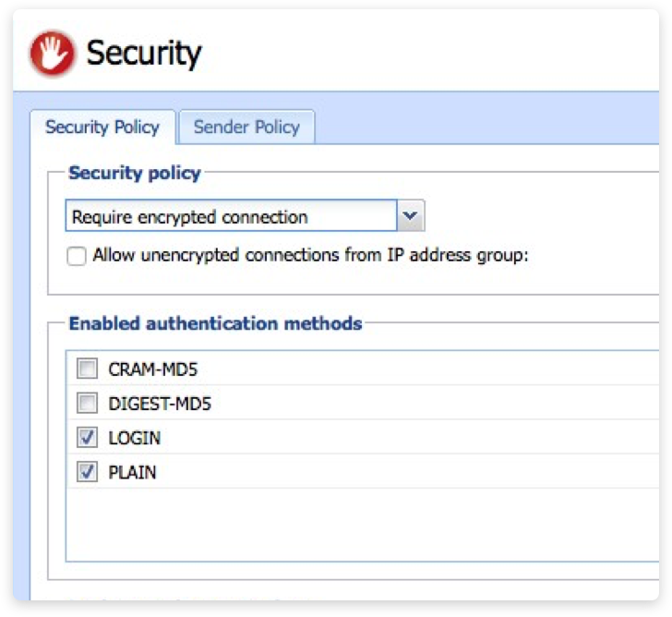Click the 'Enabled authentication methods' group heading
This screenshot has height=617, width=672.
coord(215,323)
